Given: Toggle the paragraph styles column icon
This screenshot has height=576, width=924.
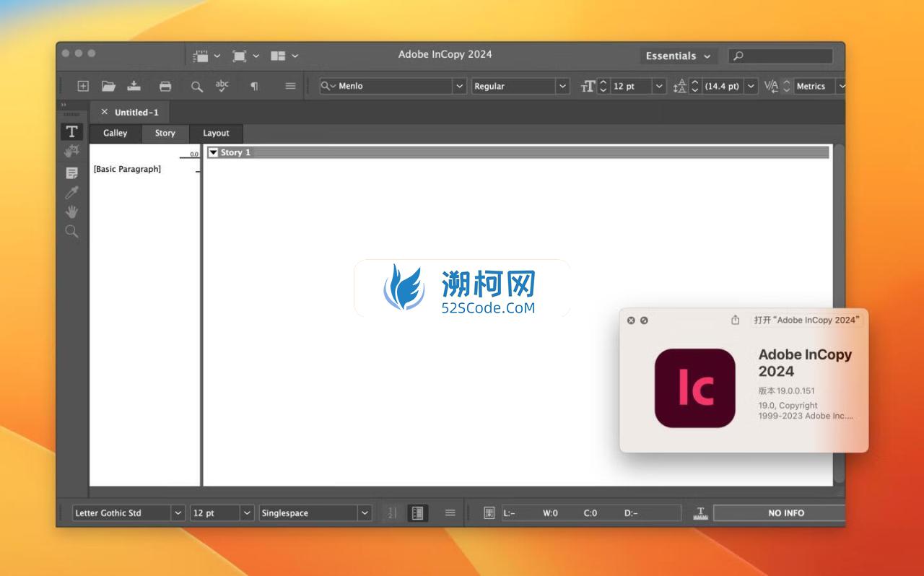Looking at the screenshot, I should point(417,513).
